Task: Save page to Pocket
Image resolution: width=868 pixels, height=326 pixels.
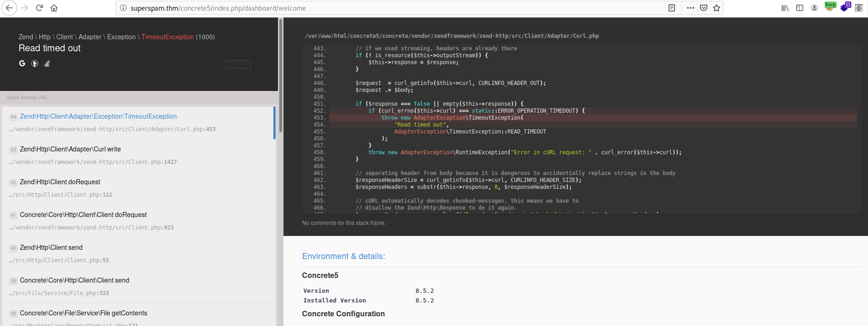Action: coord(704,8)
